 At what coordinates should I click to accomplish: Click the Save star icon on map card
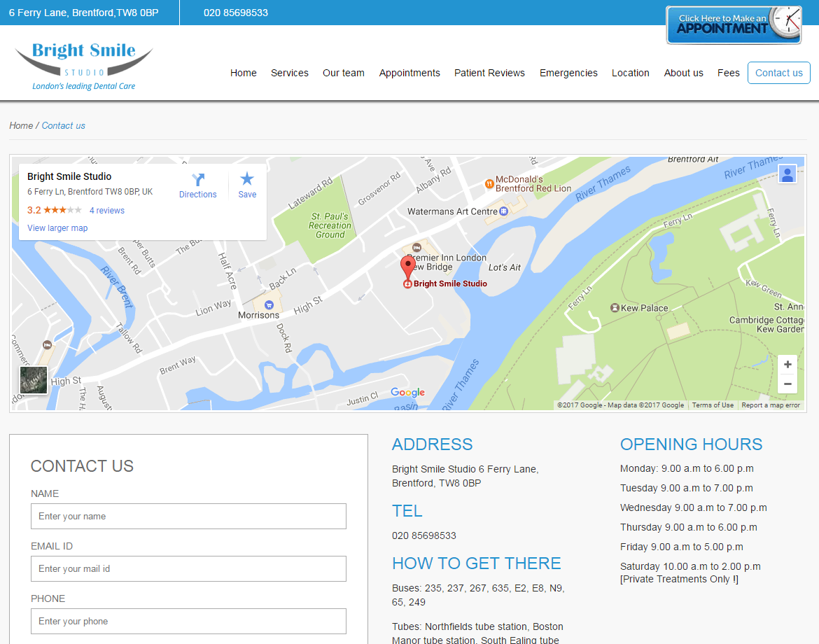[247, 179]
